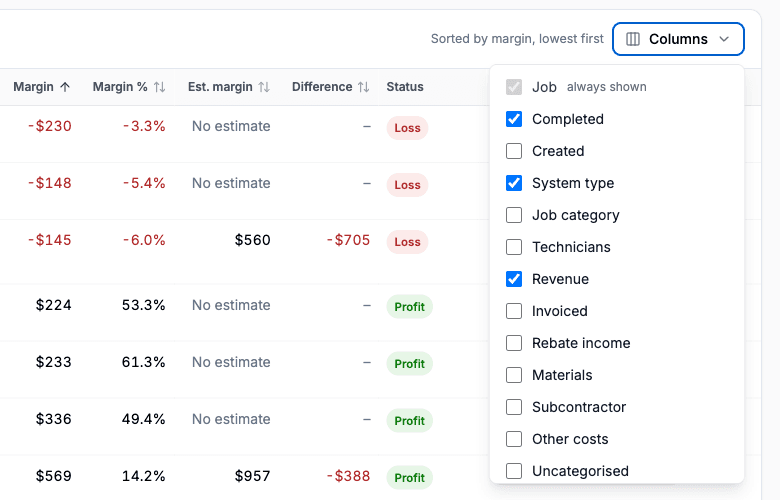
Task: Enable the Uncategorised column checkbox
Action: (514, 471)
